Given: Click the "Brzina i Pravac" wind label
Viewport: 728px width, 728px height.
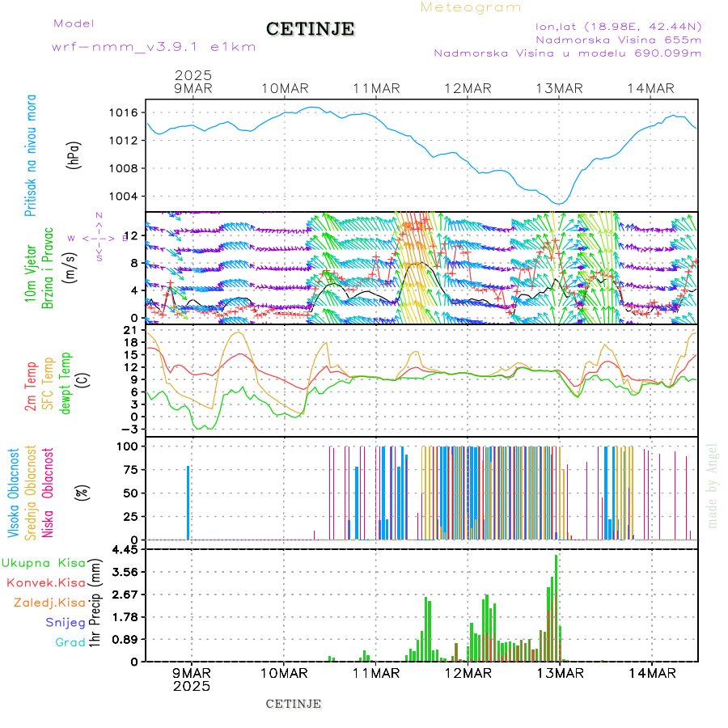Looking at the screenshot, I should click(48, 268).
